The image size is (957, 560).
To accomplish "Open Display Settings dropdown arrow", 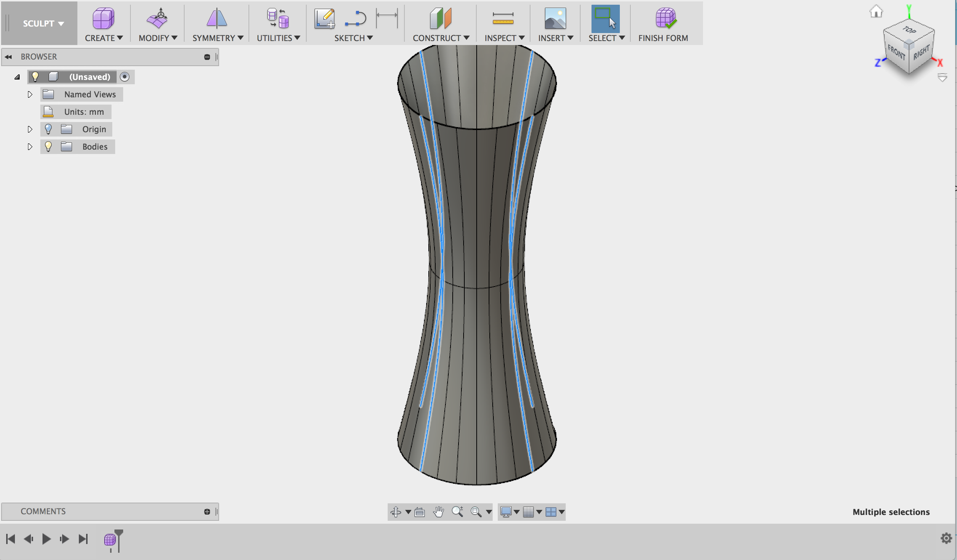I will (x=517, y=512).
